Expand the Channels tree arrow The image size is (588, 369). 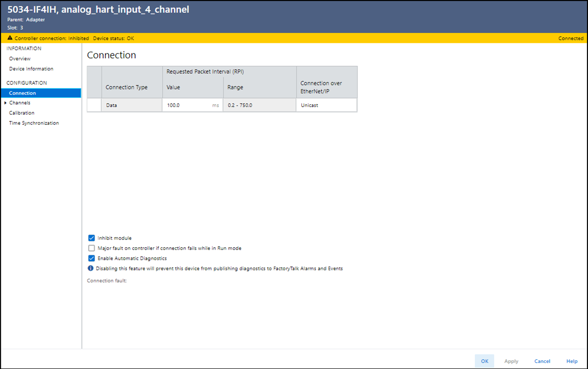pyautogui.click(x=5, y=103)
